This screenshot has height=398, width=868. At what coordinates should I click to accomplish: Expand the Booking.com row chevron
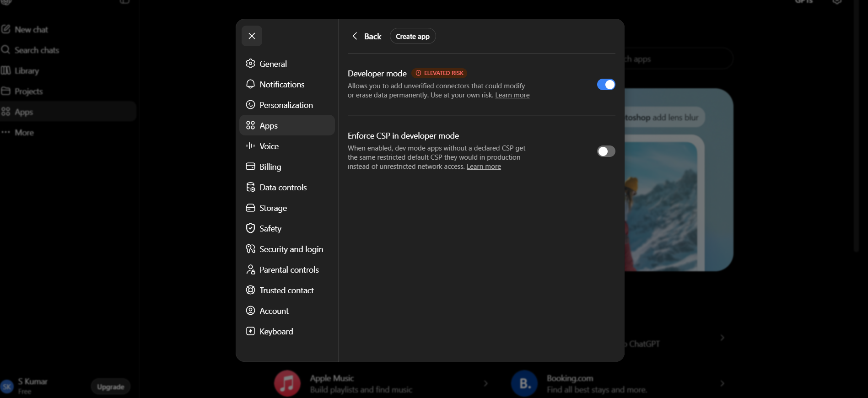click(x=722, y=383)
